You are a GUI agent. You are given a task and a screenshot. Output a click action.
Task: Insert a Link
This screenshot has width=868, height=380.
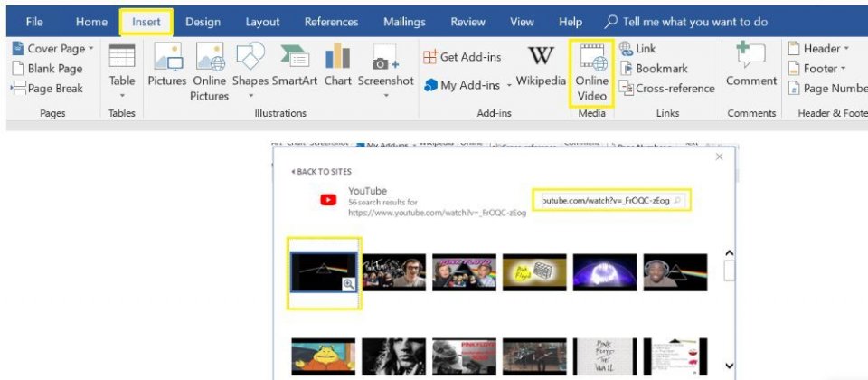637,49
